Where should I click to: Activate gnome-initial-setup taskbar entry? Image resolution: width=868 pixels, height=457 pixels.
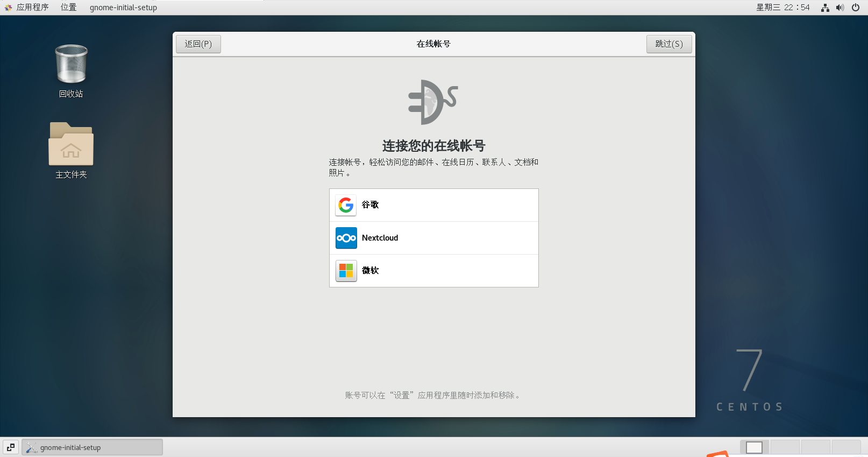coord(92,447)
